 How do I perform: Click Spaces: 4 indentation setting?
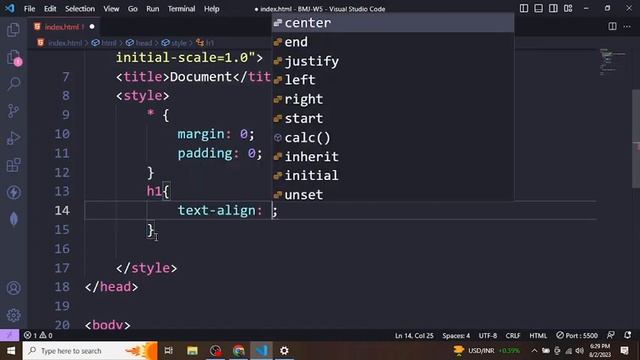pos(456,336)
